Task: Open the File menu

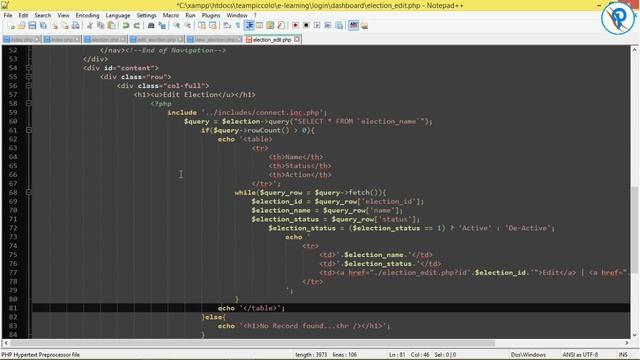Action: click(8, 16)
